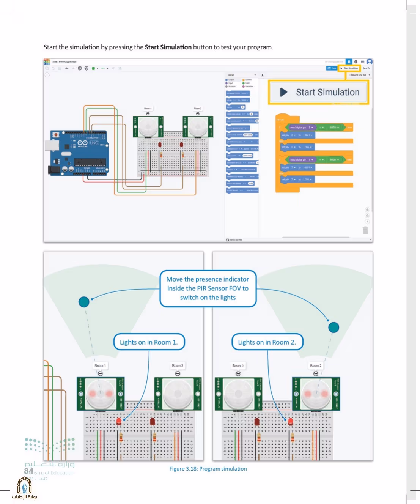Viewport: 420px width, 504px height.
Task: Click the red reset button on the Arduino board
Action: (56, 135)
